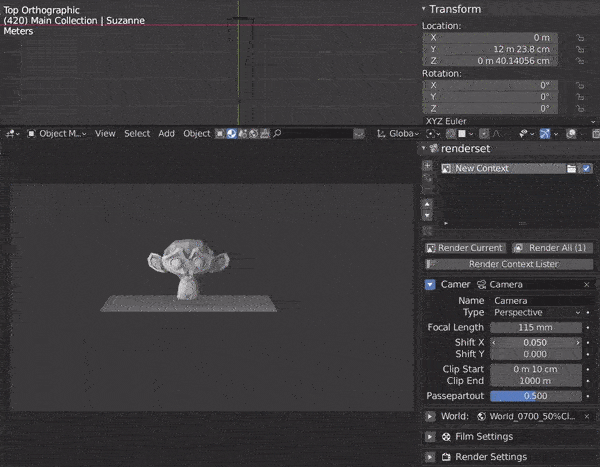Move the render context up

(427, 204)
